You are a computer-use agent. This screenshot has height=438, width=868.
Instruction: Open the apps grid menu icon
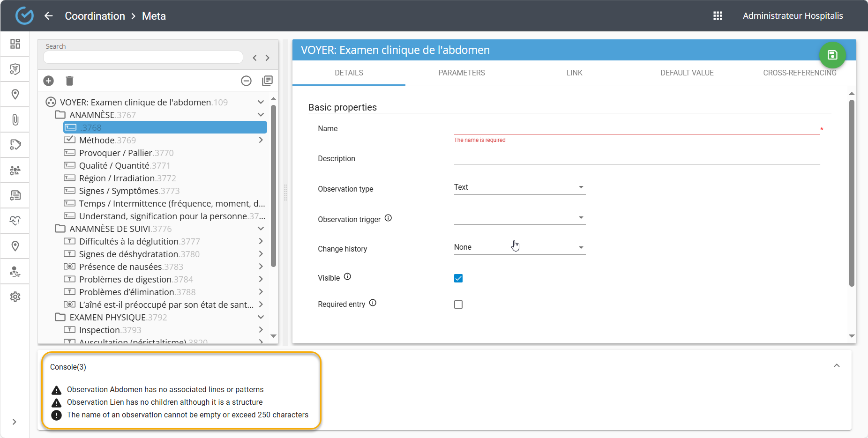(x=718, y=16)
